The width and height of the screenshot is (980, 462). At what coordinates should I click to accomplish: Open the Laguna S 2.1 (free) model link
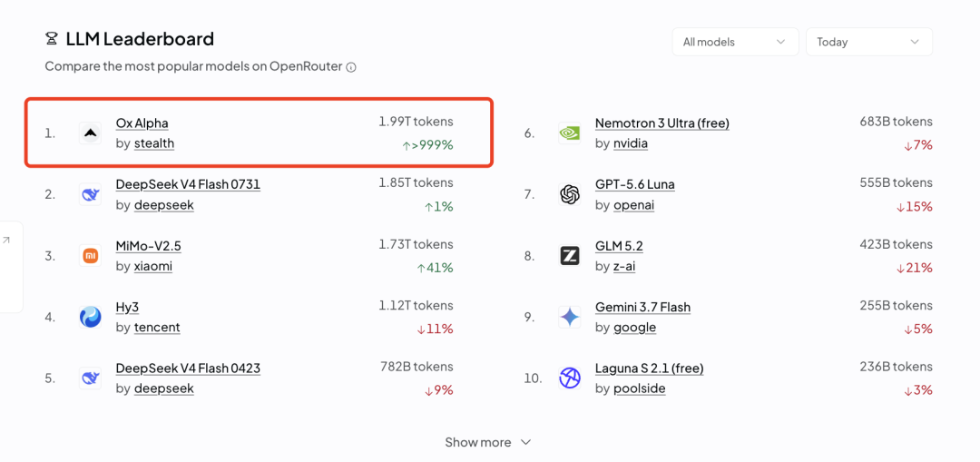pos(650,369)
